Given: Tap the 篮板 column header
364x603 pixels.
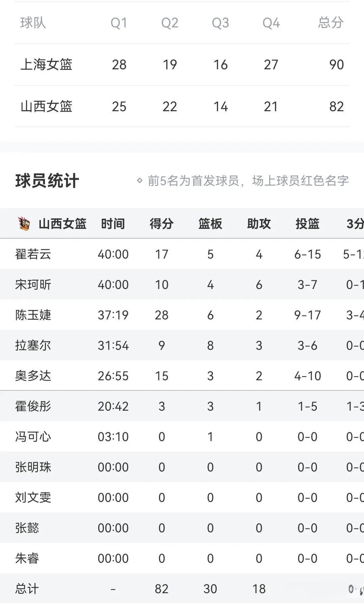Looking at the screenshot, I should 210,224.
